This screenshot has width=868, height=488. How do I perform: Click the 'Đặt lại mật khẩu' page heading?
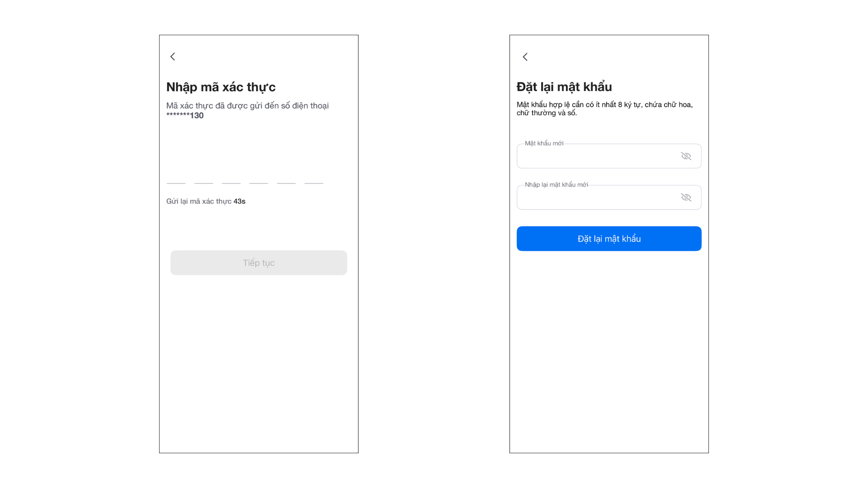(564, 87)
